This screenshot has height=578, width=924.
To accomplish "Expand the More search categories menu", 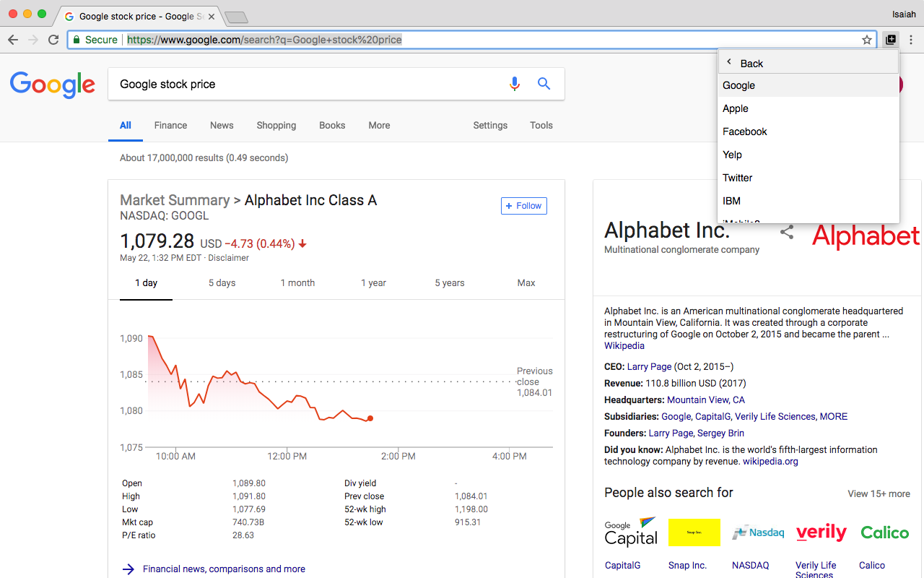I will click(379, 125).
